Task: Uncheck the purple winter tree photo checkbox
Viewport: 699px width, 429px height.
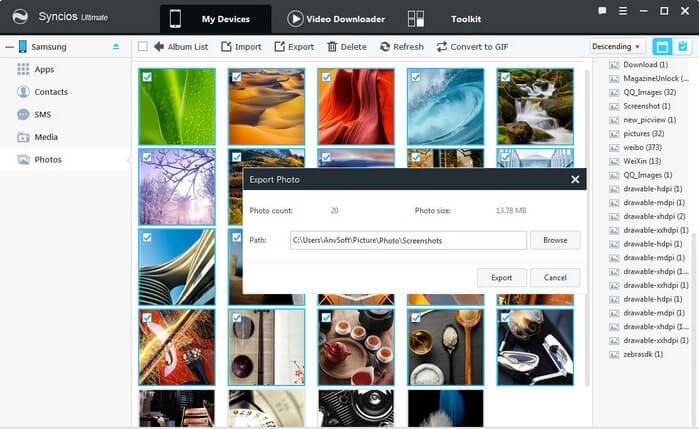Action: point(147,157)
